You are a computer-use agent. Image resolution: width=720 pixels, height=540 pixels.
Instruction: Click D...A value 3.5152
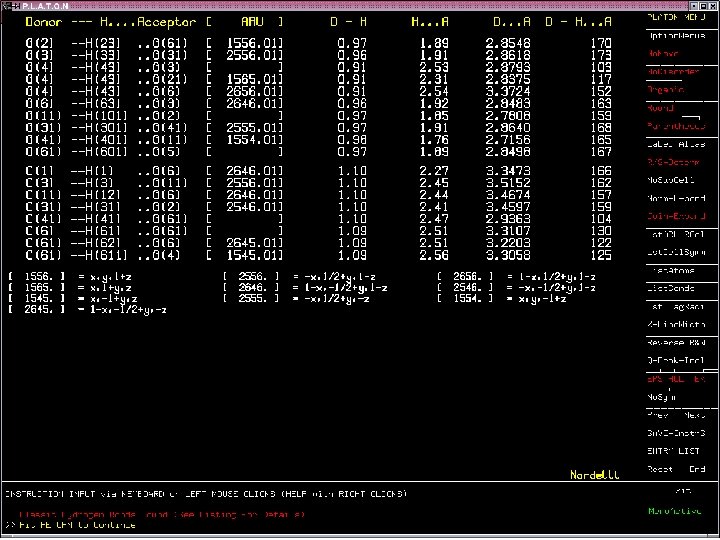[x=508, y=183]
